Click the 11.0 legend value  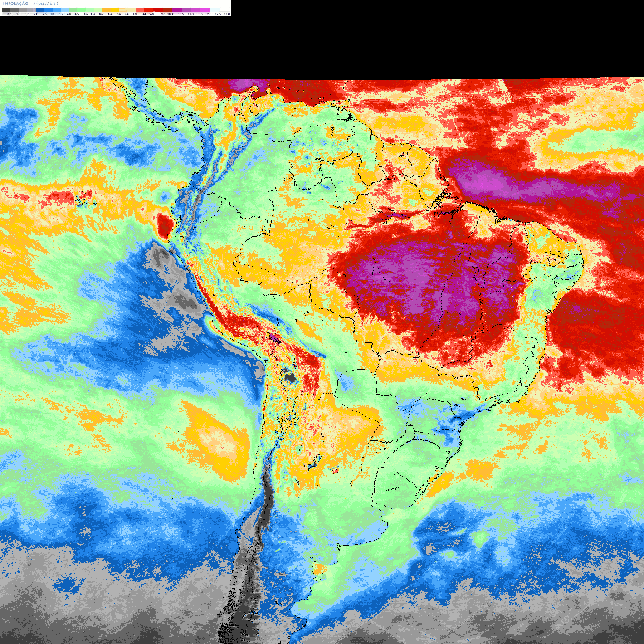click(x=191, y=14)
